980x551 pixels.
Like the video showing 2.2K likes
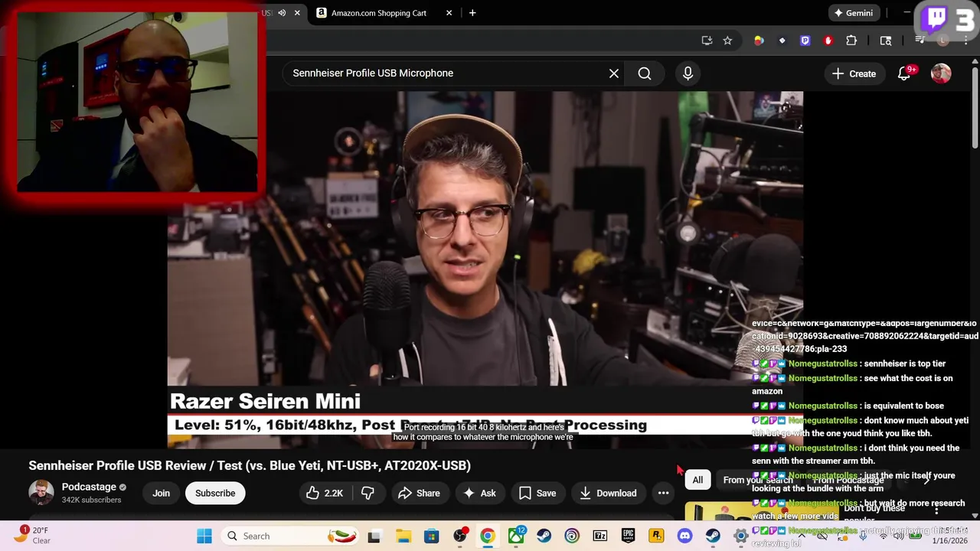pos(325,493)
